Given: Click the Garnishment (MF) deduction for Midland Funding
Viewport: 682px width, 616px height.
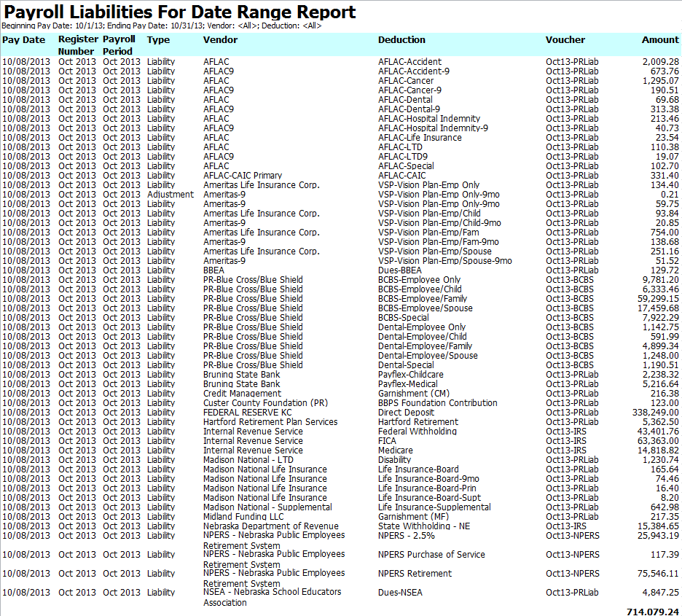Looking at the screenshot, I should point(407,516).
